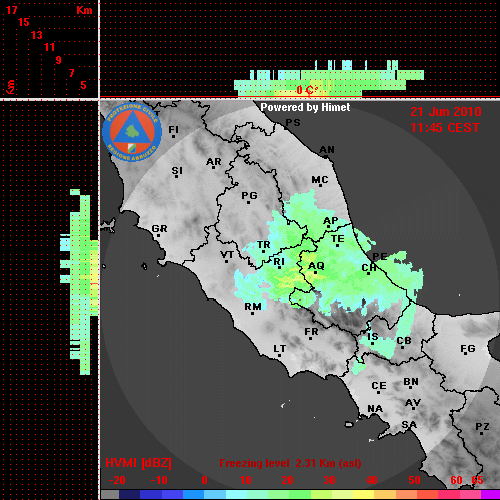The width and height of the screenshot is (500, 500).
Task: Click the 5 km mark on the height scale
Action: pos(83,85)
